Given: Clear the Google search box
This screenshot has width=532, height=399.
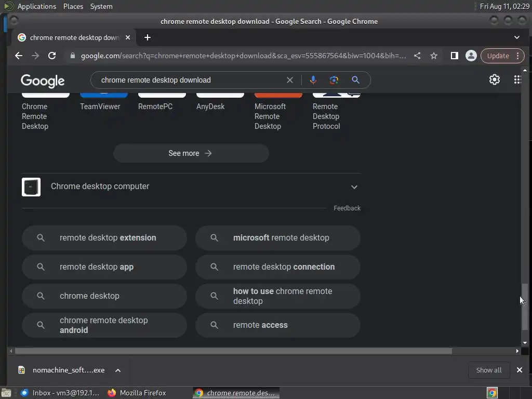Looking at the screenshot, I should pyautogui.click(x=290, y=80).
